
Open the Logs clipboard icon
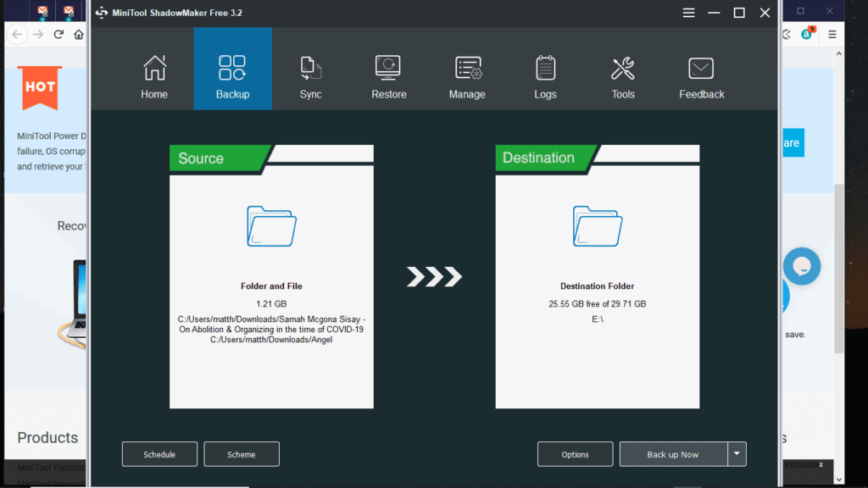(545, 69)
